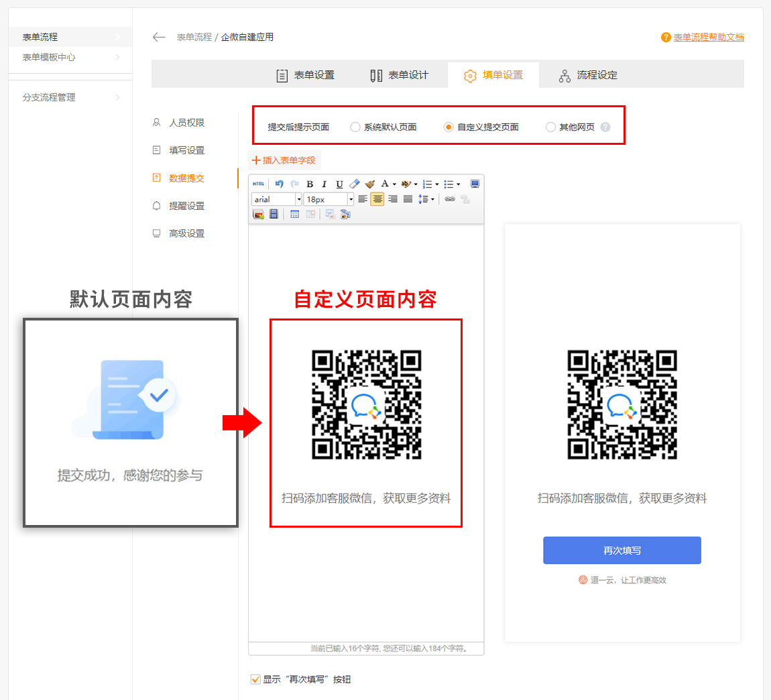
Task: Click the delete table icon
Action: [x=310, y=215]
